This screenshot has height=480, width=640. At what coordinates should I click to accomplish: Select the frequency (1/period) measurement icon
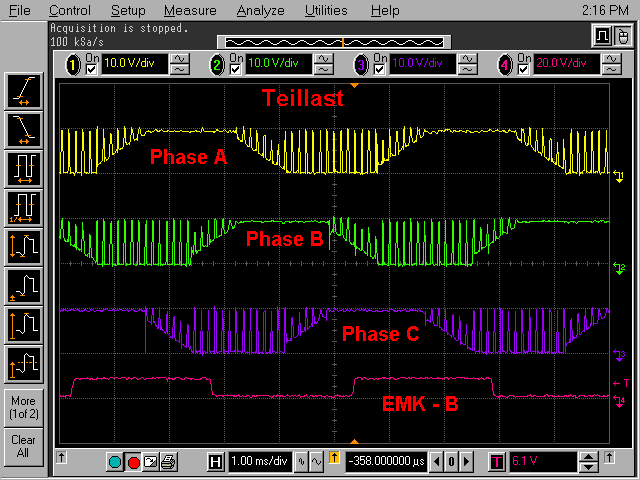click(24, 208)
